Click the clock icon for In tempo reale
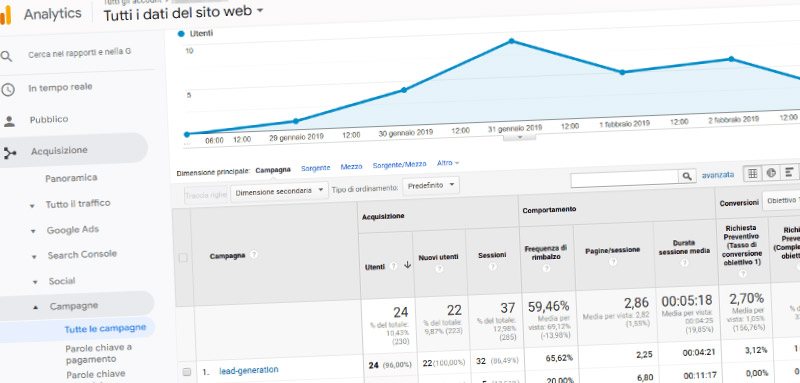800x383 pixels. point(8,90)
